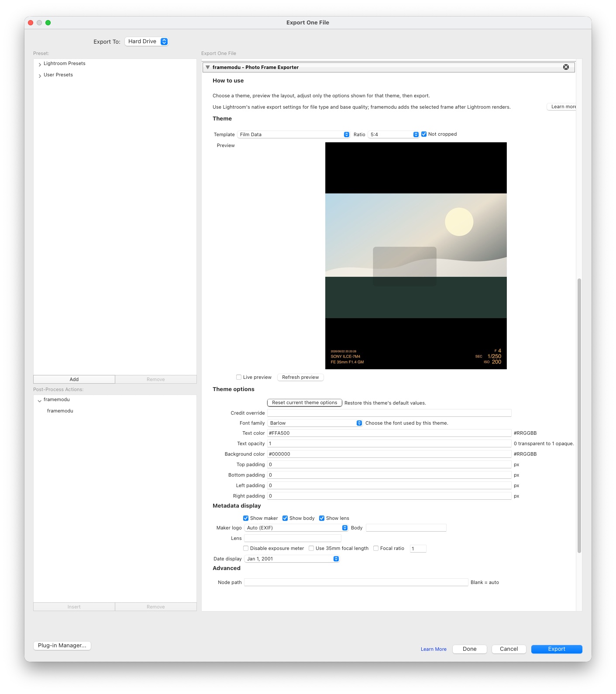This screenshot has width=616, height=694.
Task: Click the Done button
Action: pos(470,649)
